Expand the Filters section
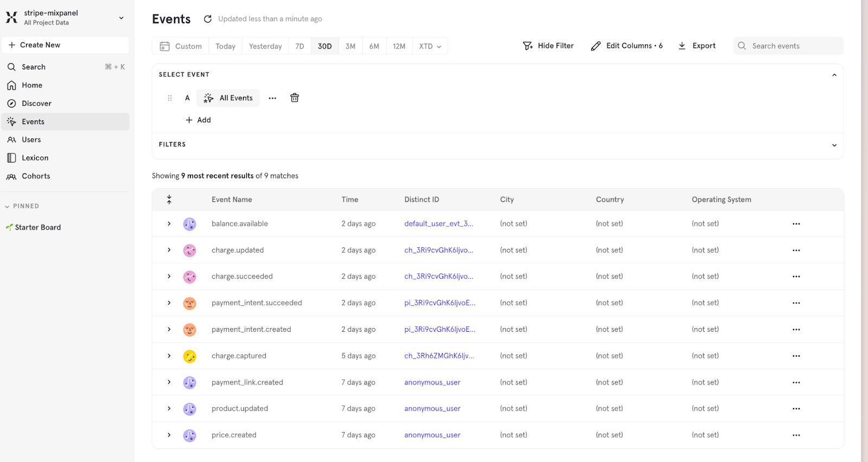This screenshot has width=868, height=462. tap(834, 145)
